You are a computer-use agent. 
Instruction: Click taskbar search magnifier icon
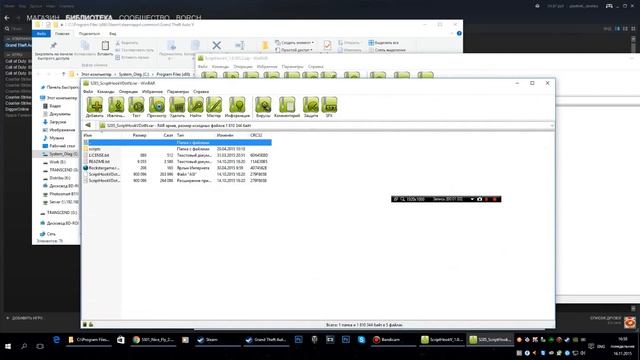coord(24,346)
